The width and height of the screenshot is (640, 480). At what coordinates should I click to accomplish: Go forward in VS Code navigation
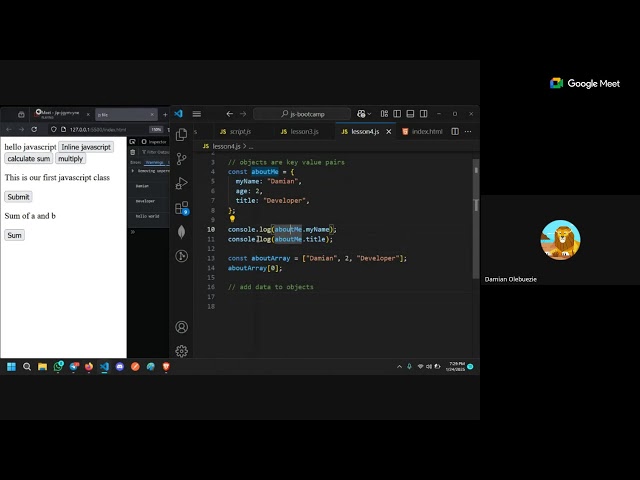click(x=243, y=114)
